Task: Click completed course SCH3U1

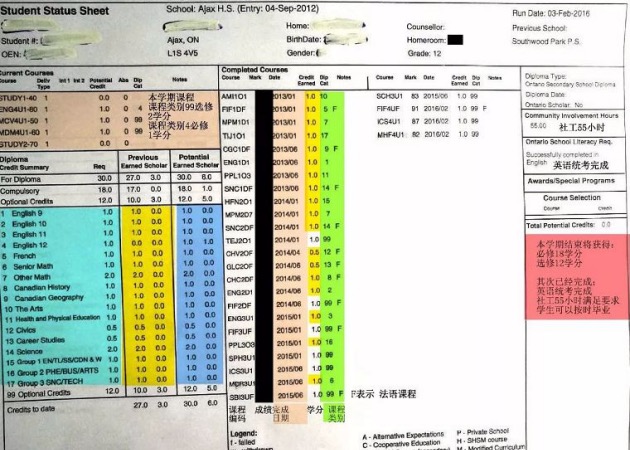Action: (x=389, y=96)
